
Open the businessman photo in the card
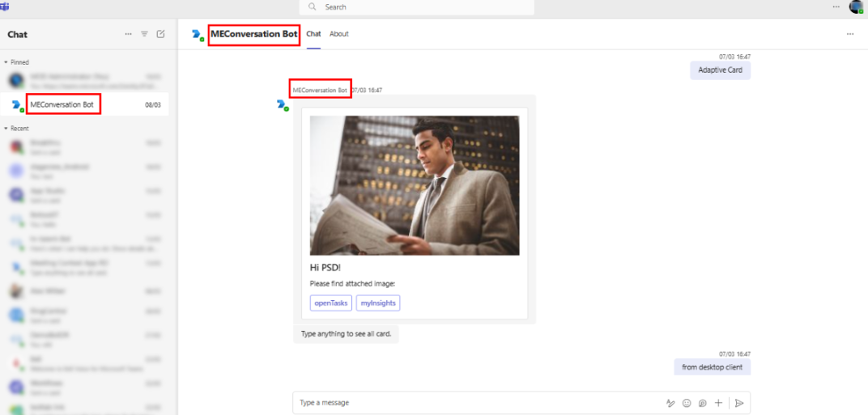(x=415, y=185)
